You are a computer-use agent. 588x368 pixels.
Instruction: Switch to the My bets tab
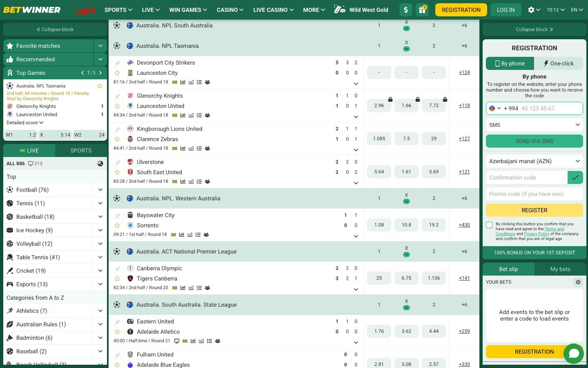(x=560, y=269)
